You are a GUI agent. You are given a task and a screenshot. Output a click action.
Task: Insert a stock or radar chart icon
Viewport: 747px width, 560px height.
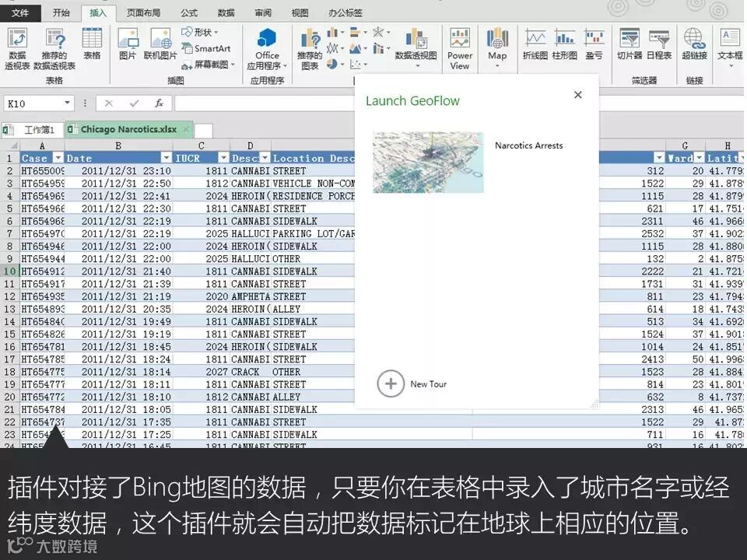(381, 33)
